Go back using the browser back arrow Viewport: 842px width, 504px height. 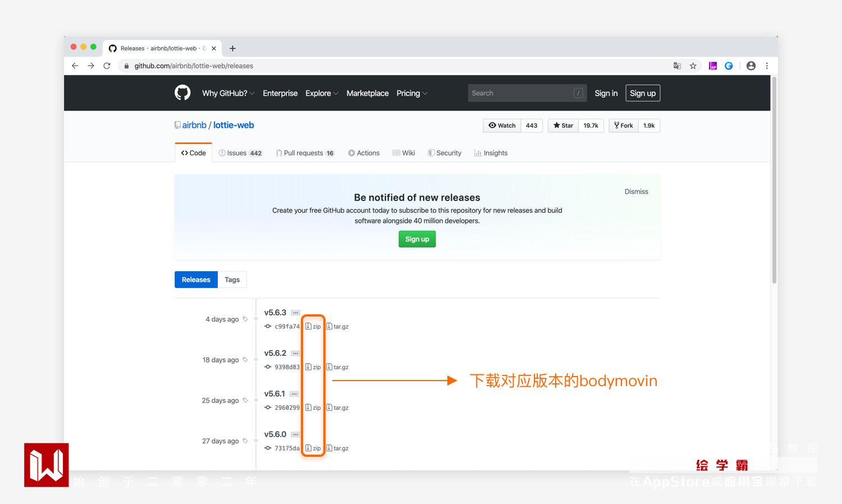pyautogui.click(x=75, y=66)
